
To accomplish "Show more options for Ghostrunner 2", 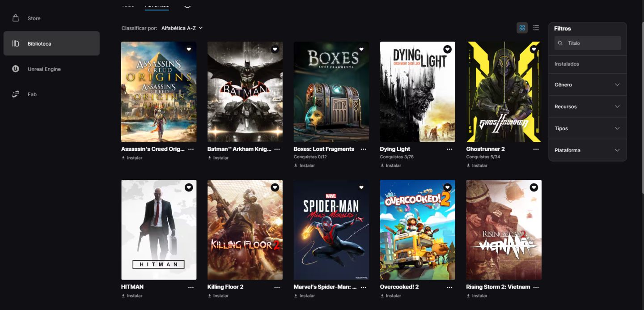I will click(536, 149).
